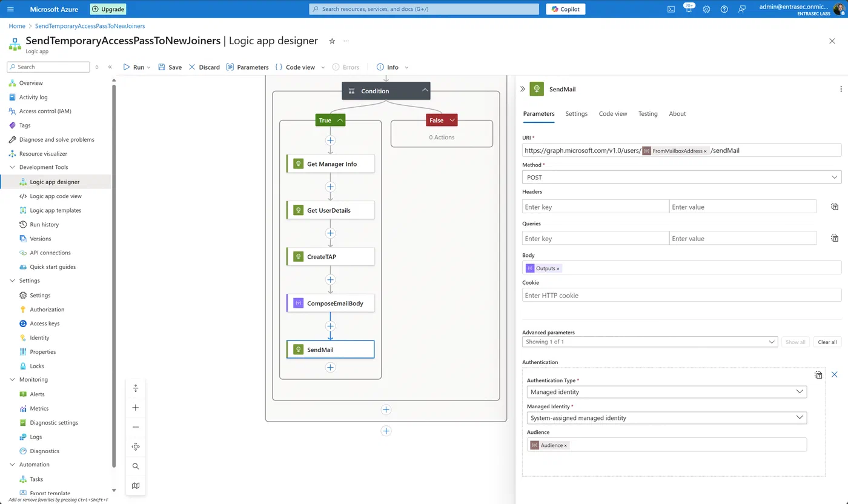The height and width of the screenshot is (504, 848).
Task: Collapse the True branch
Action: coord(340,120)
